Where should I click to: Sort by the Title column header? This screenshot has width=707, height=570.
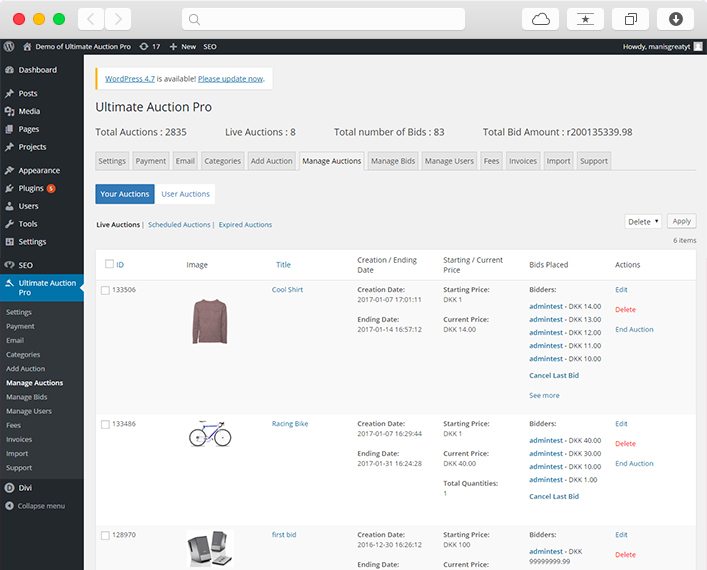[x=283, y=265]
